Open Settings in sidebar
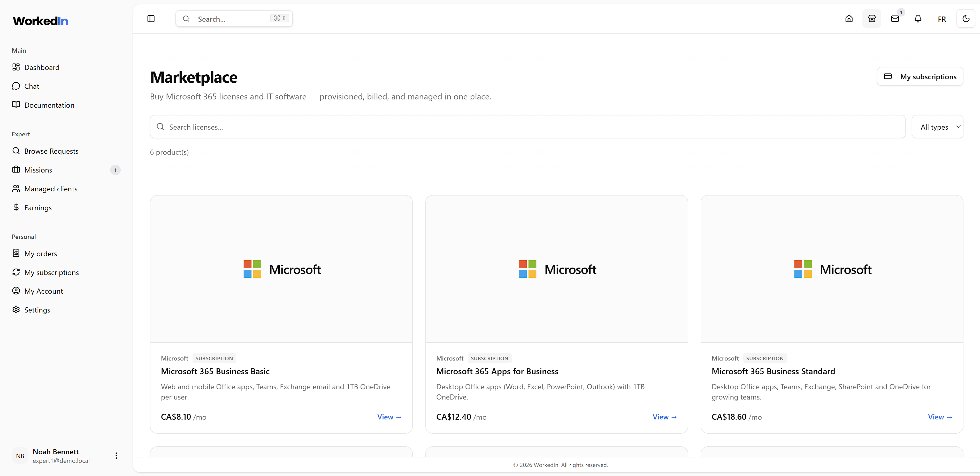 [x=66, y=310]
